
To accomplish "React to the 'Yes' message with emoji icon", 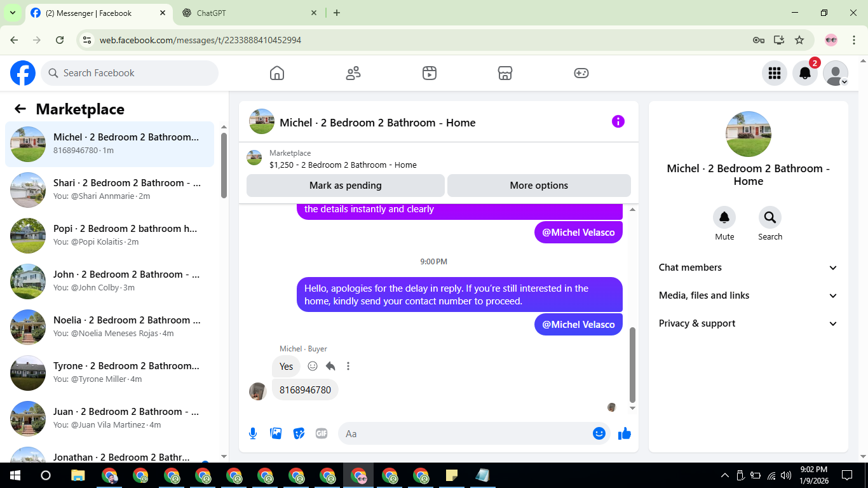I will (313, 366).
